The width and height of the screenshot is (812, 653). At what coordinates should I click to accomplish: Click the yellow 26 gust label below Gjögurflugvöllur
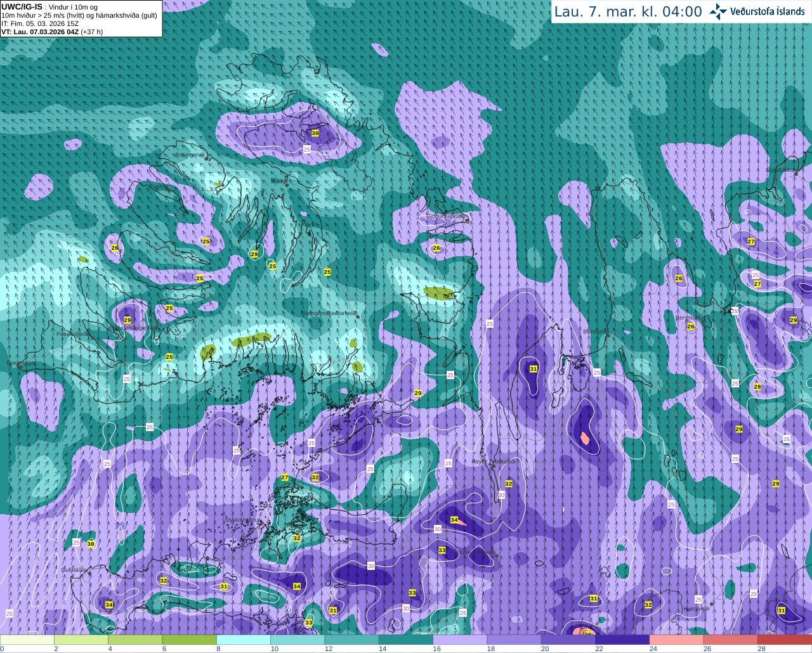click(x=436, y=248)
